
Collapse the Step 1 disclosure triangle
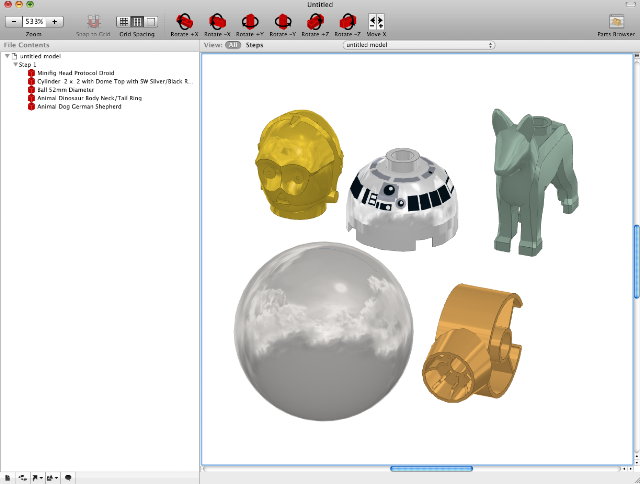coord(16,64)
